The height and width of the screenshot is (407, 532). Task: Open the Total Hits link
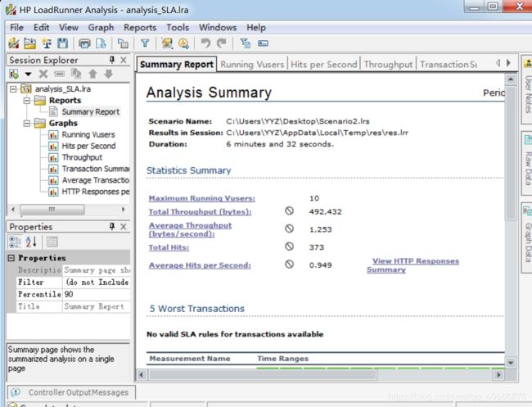pos(169,247)
